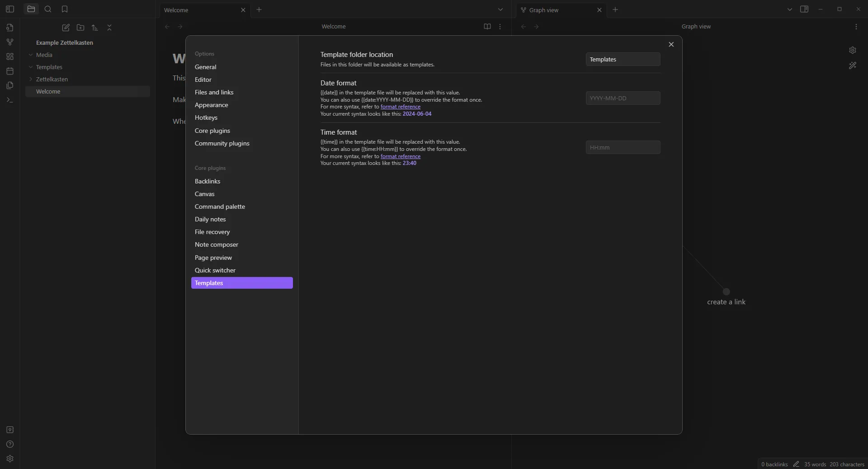Open today's daily note ribbon icon
This screenshot has width=868, height=469.
point(10,71)
